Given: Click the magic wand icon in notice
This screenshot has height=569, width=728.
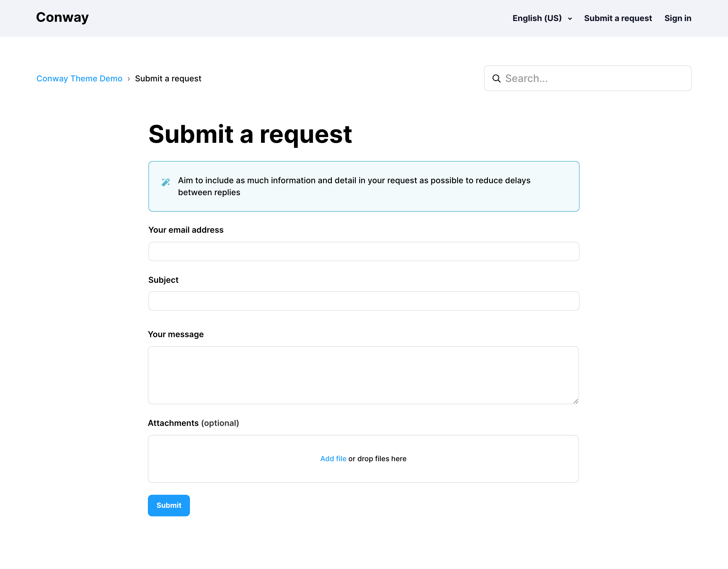Looking at the screenshot, I should [166, 182].
